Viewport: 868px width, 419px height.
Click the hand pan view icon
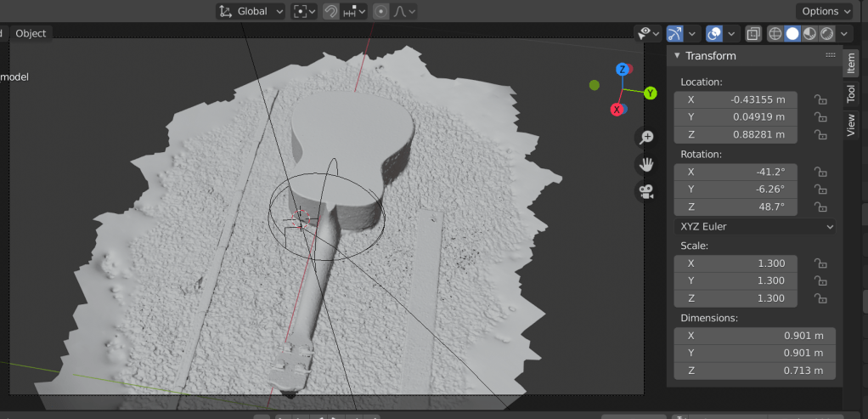(x=646, y=164)
